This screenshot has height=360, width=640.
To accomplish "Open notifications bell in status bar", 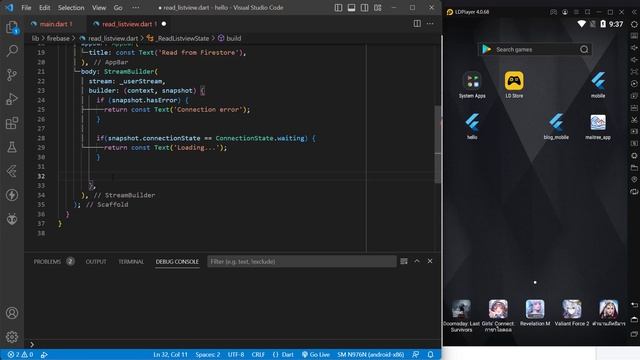I will coord(430,355).
